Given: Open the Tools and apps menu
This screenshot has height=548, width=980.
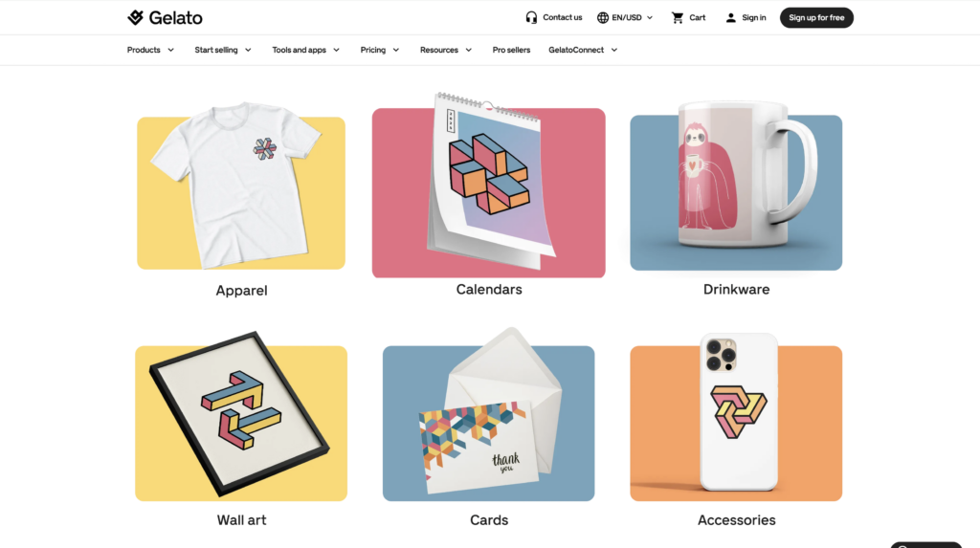Looking at the screenshot, I should coord(305,50).
